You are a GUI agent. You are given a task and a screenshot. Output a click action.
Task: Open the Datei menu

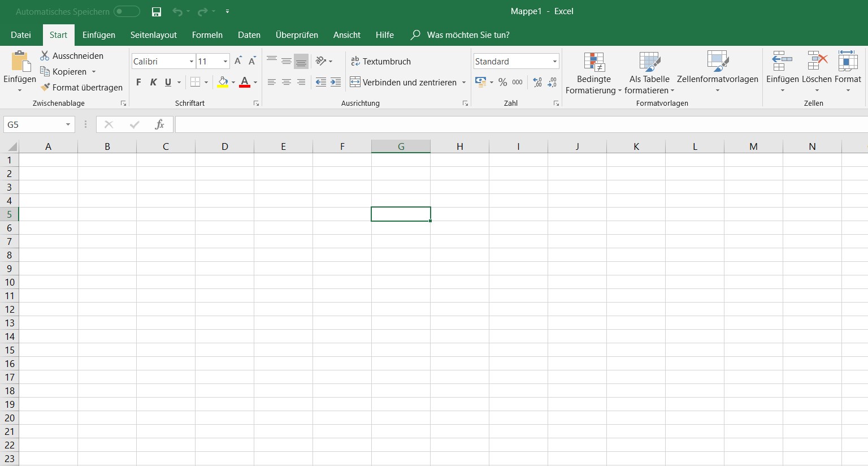coord(21,35)
